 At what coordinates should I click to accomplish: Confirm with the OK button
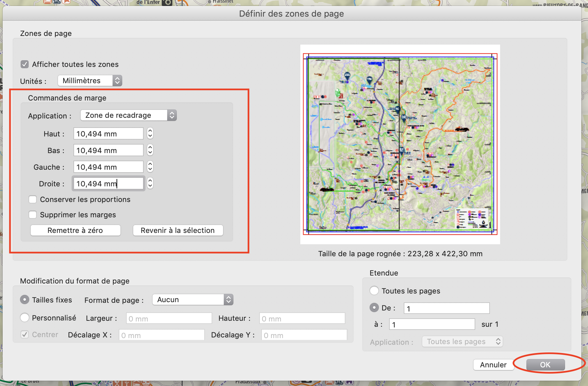click(x=545, y=365)
